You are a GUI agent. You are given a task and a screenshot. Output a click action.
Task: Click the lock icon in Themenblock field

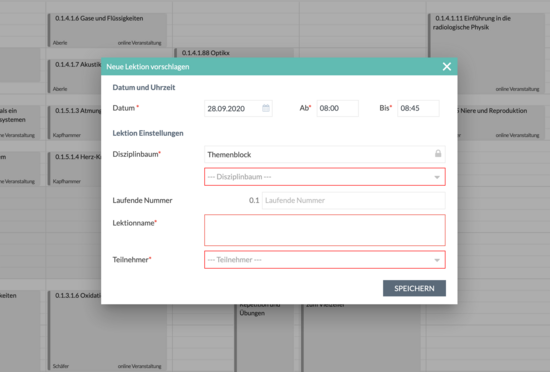click(438, 154)
